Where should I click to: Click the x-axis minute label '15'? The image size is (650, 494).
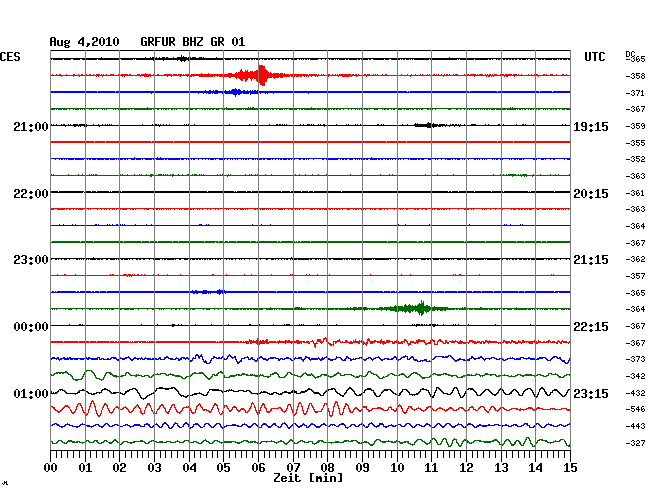(x=570, y=468)
